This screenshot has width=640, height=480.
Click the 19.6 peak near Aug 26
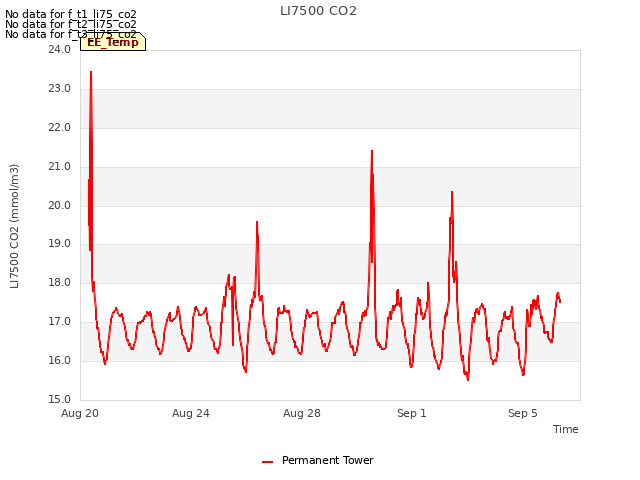pos(257,222)
